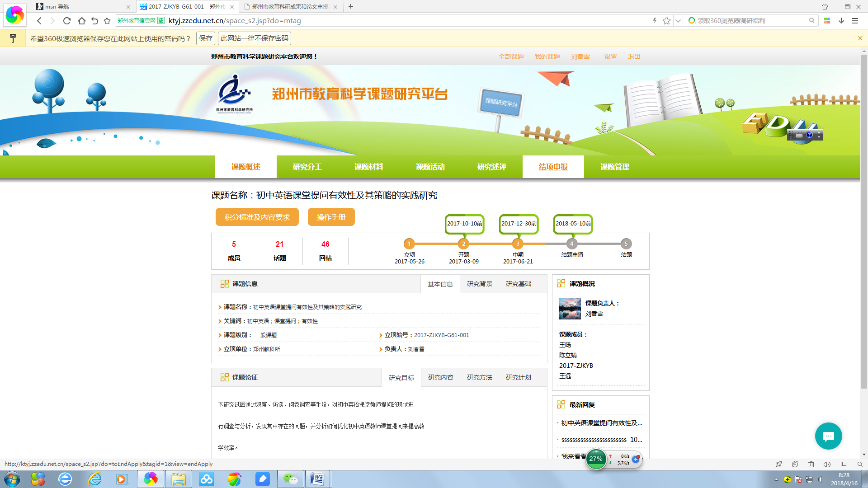Open 全部课题 link
This screenshot has height=488, width=868.
pyautogui.click(x=511, y=56)
